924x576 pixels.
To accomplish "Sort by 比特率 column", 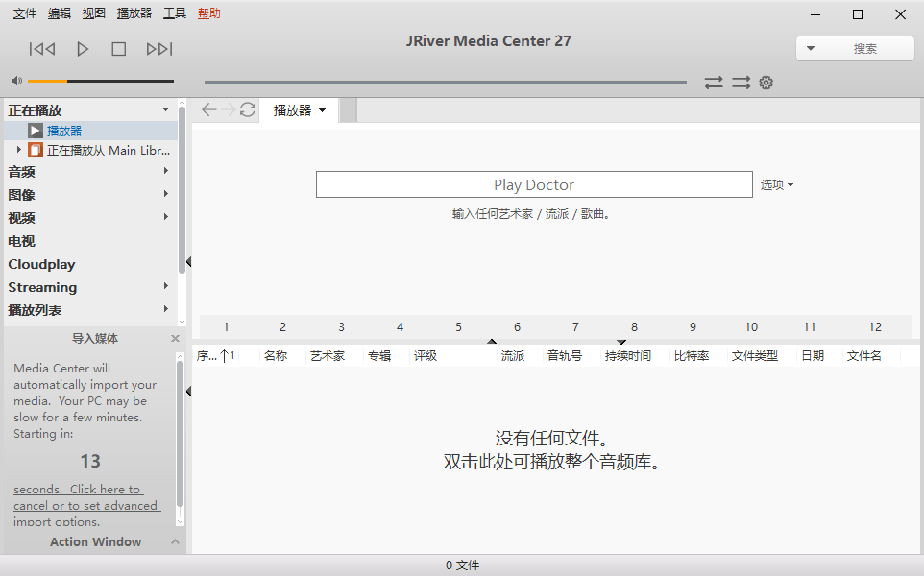I will click(692, 356).
